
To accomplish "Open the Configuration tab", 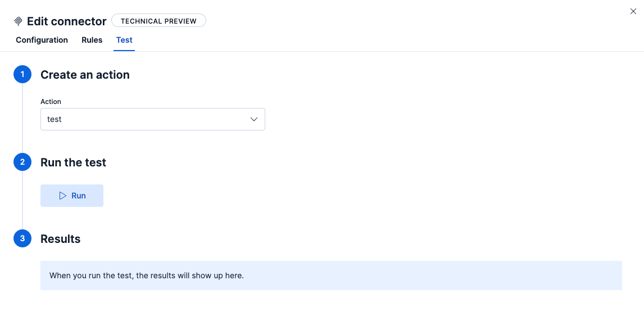I will click(x=42, y=40).
